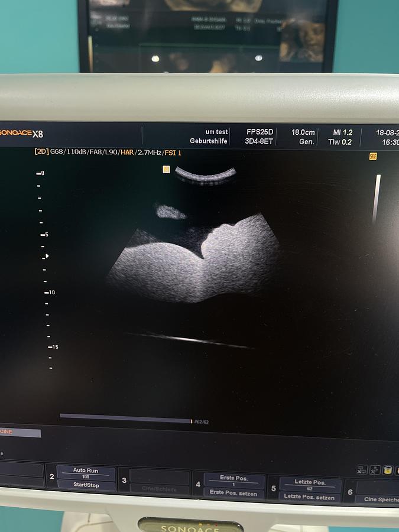The width and height of the screenshot is (399, 532).
Task: Click the Auto Run value 100
Action: (x=86, y=476)
